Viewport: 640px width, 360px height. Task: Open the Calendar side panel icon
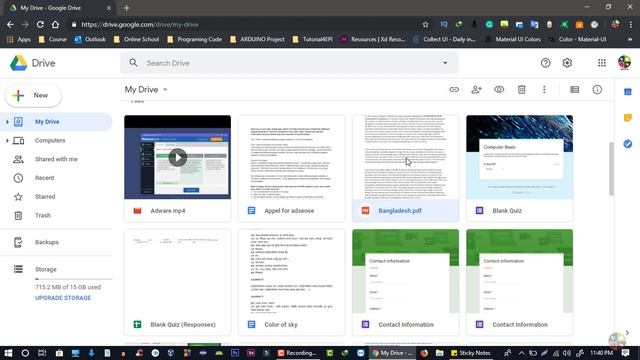coord(628,92)
